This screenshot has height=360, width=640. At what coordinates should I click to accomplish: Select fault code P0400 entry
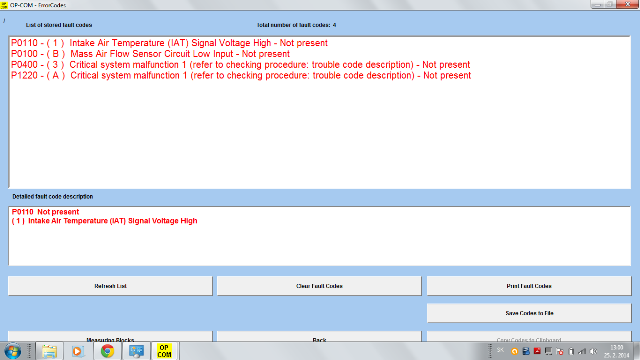pos(241,64)
